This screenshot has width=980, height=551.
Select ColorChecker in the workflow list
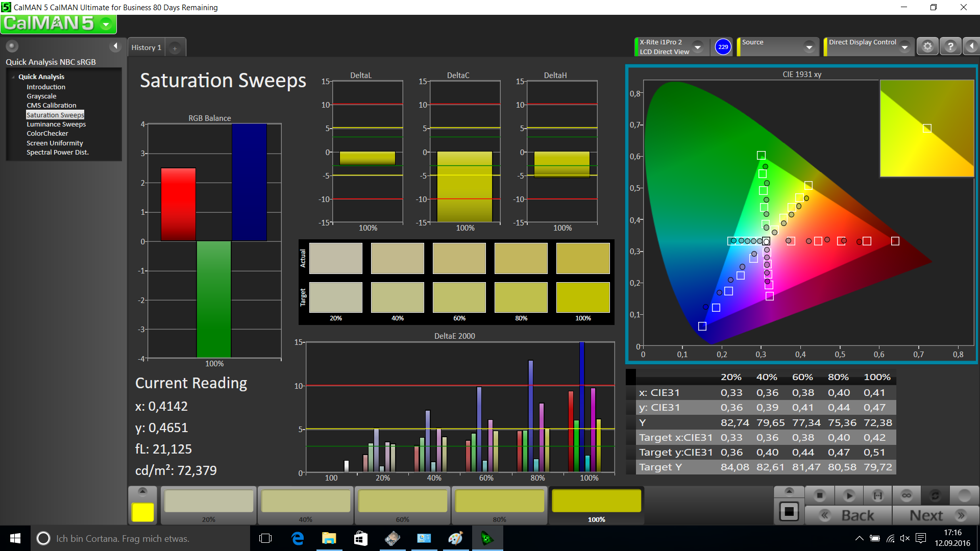47,133
